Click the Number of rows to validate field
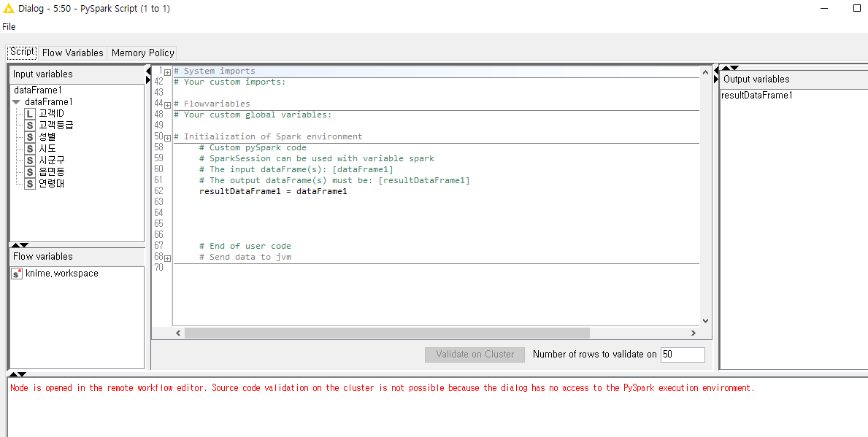Screen dimensions: 868x437 tap(683, 355)
